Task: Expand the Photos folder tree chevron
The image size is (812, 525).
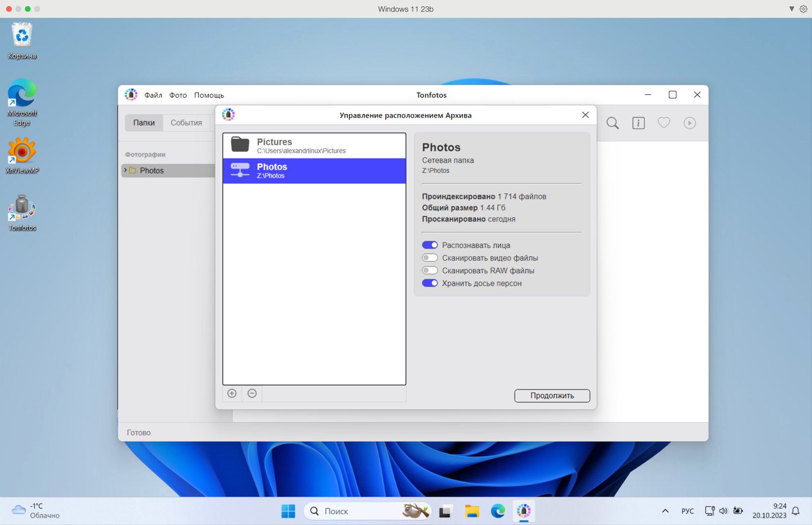Action: [x=125, y=170]
